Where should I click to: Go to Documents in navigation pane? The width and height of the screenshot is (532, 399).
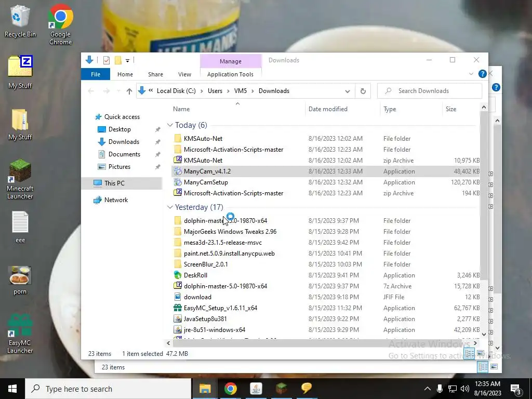click(124, 154)
